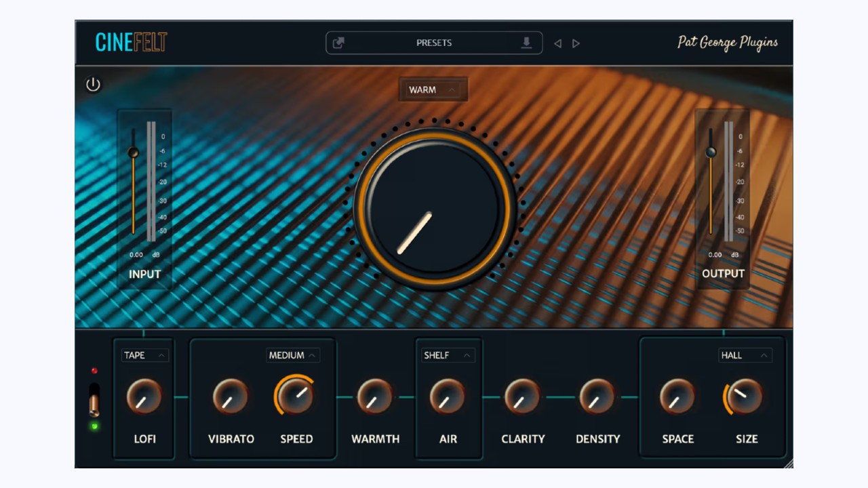Click the output 0.00 dB value
This screenshot has height=488, width=868.
pos(715,255)
